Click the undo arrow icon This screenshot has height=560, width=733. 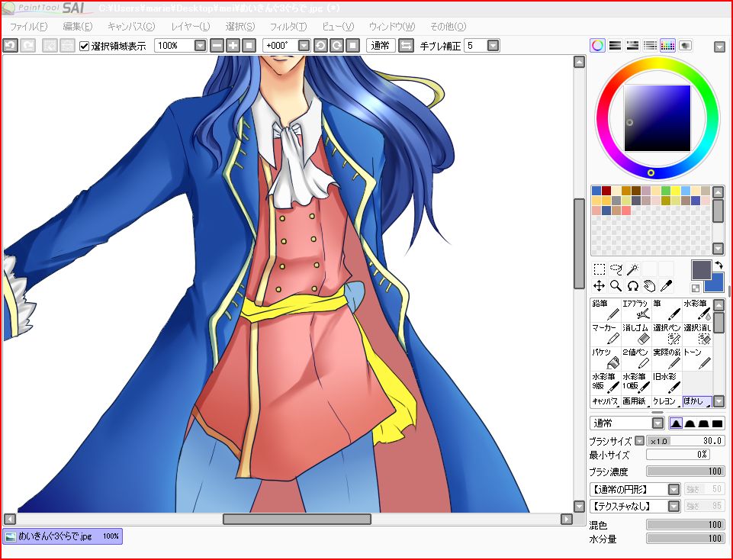(x=10, y=45)
